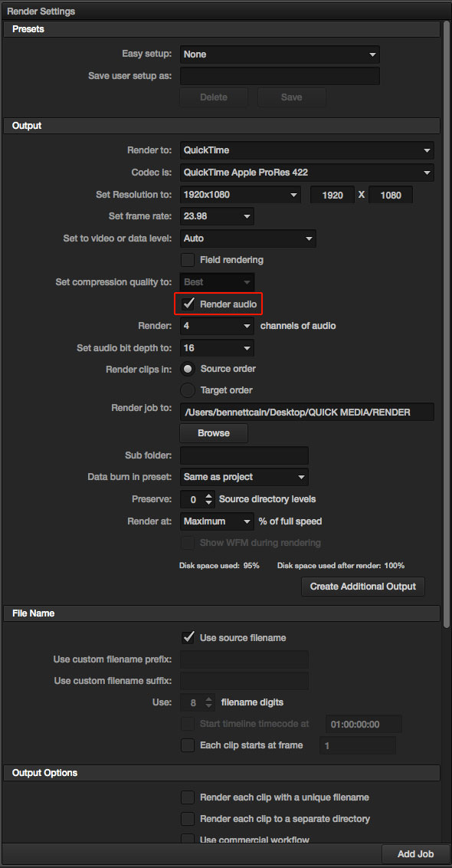
Task: Click the Sub folder input field
Action: point(244,455)
